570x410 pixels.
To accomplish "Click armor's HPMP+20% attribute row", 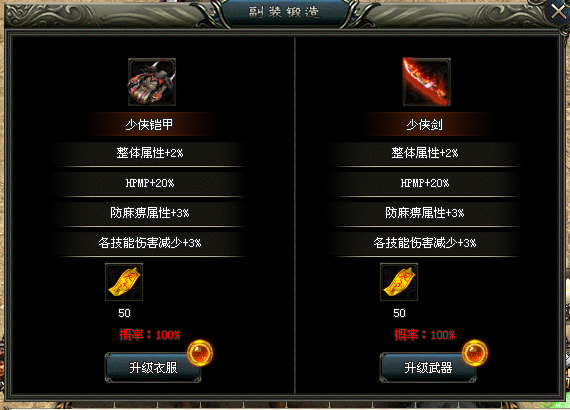I will pos(150,183).
